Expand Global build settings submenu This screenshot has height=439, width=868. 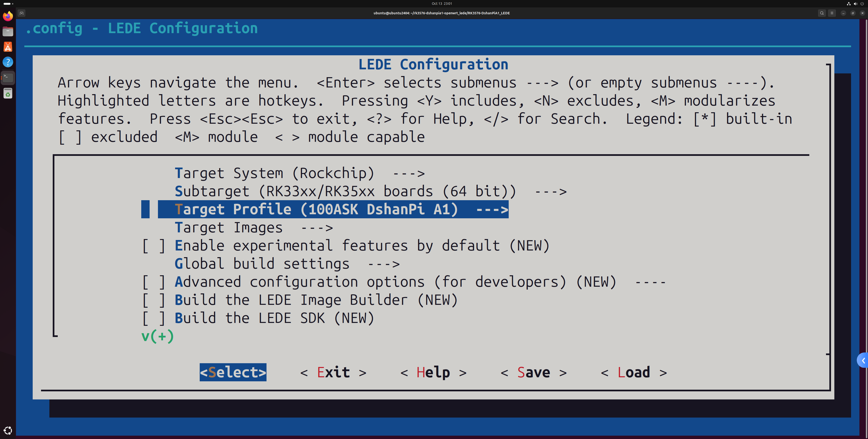287,264
